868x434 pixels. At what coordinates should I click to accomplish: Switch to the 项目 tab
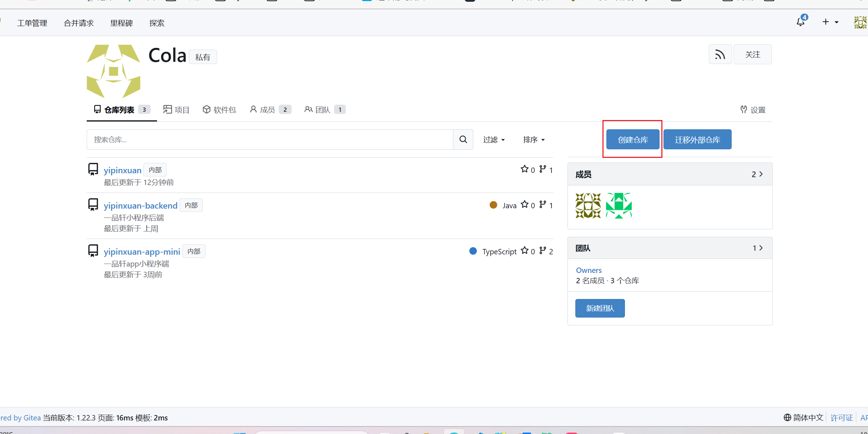click(x=176, y=110)
